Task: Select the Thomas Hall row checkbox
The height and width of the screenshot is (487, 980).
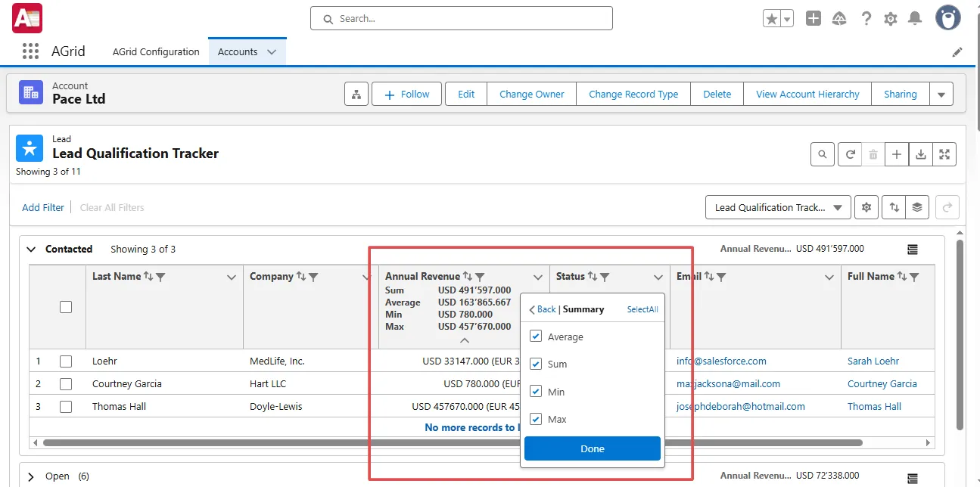Action: pos(66,407)
